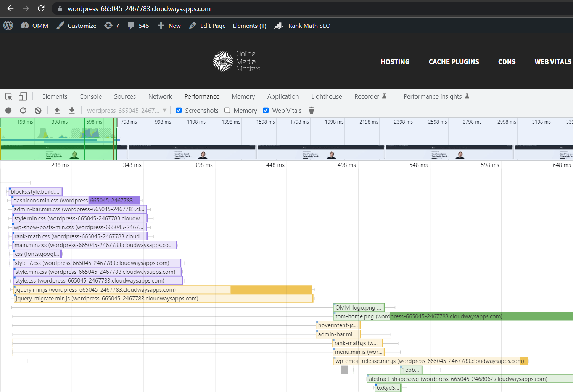Start recording with the record button
The image size is (573, 392).
(x=8, y=111)
